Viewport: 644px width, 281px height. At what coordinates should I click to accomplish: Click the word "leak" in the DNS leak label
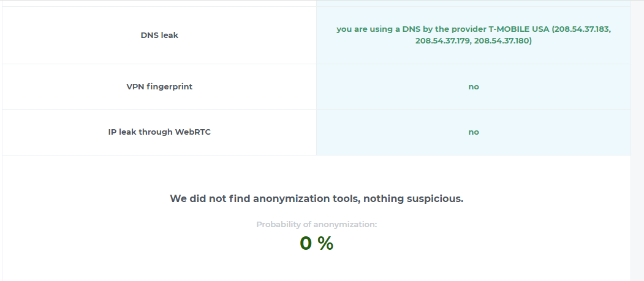point(170,35)
